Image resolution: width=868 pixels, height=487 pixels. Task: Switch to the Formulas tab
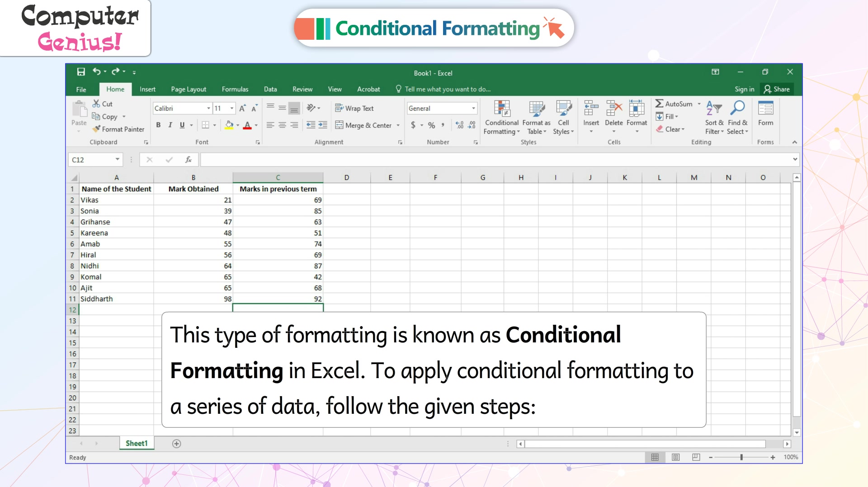235,89
